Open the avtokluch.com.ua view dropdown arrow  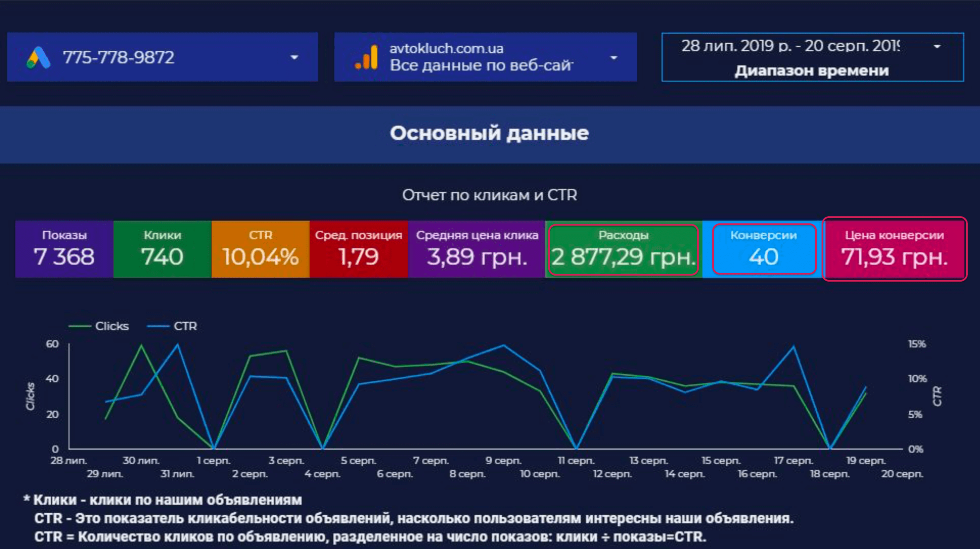coord(613,58)
